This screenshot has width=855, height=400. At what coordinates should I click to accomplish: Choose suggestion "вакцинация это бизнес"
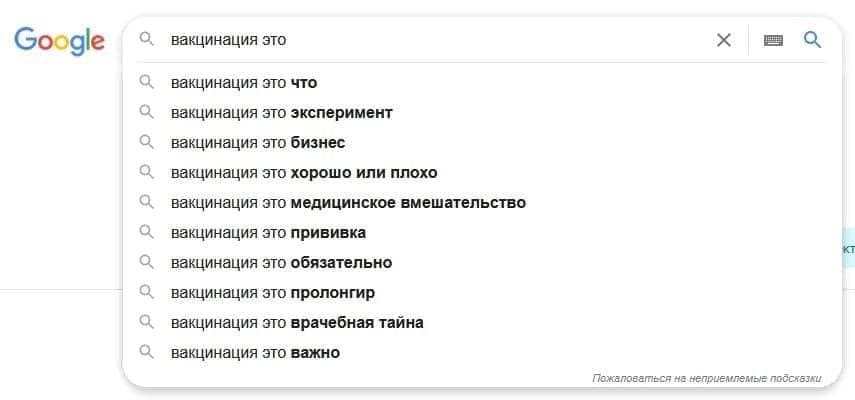coord(257,143)
